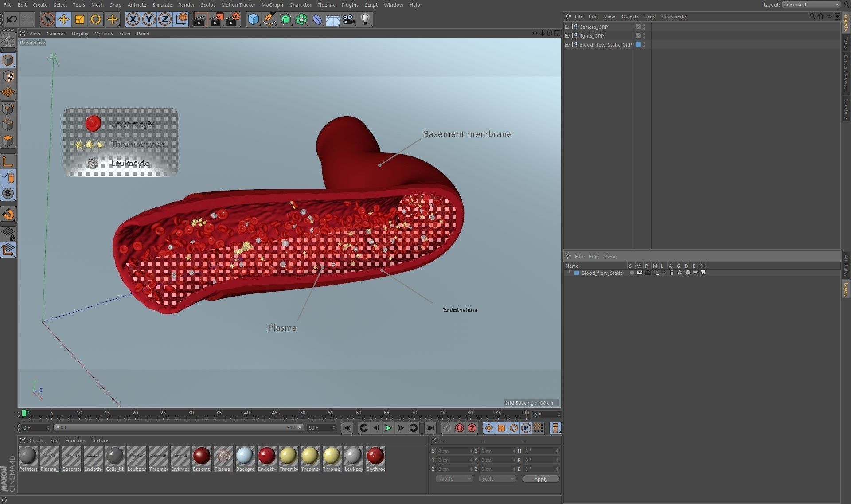Go to start of animation
Image resolution: width=851 pixels, height=504 pixels.
tap(347, 428)
